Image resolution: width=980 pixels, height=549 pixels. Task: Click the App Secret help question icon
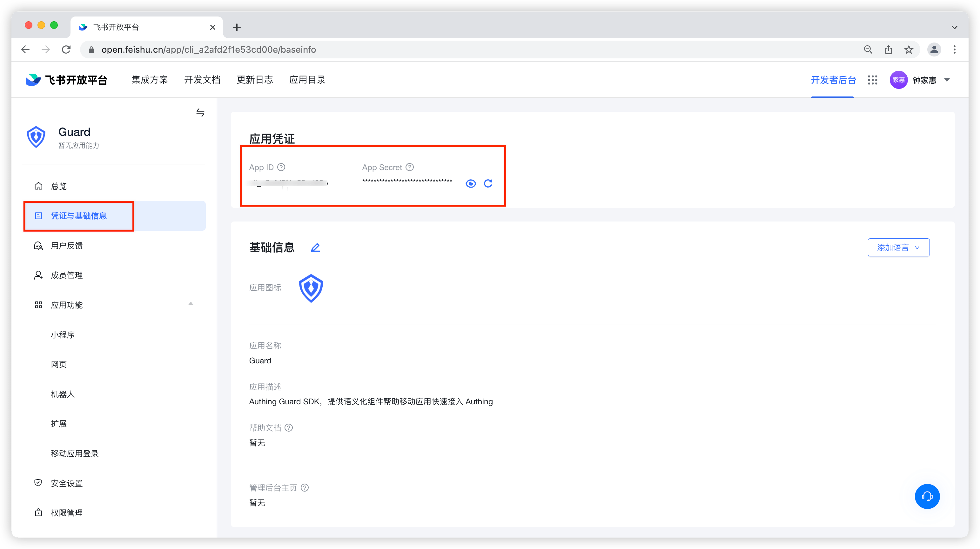point(410,167)
